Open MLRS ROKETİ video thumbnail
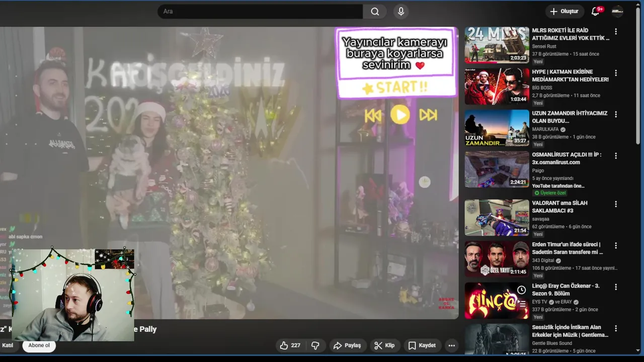644x362 pixels. [x=497, y=45]
